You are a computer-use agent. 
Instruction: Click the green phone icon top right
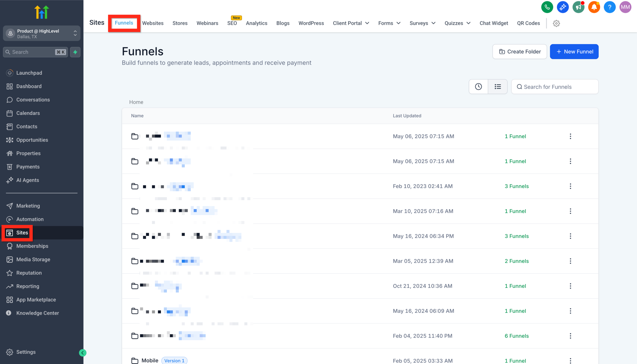(x=547, y=7)
